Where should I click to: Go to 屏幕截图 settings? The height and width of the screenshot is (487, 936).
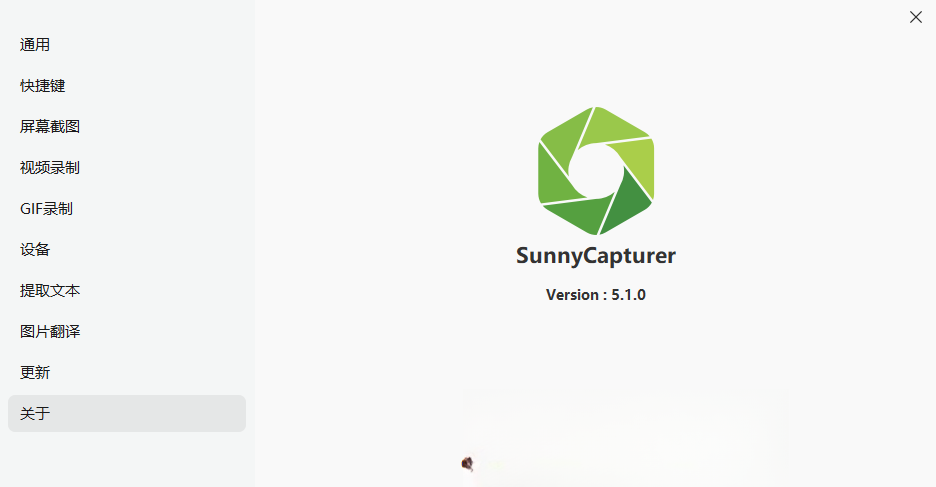(x=127, y=127)
